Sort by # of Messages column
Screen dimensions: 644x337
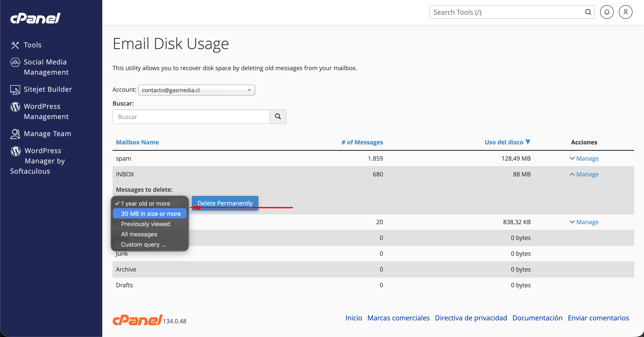(362, 142)
